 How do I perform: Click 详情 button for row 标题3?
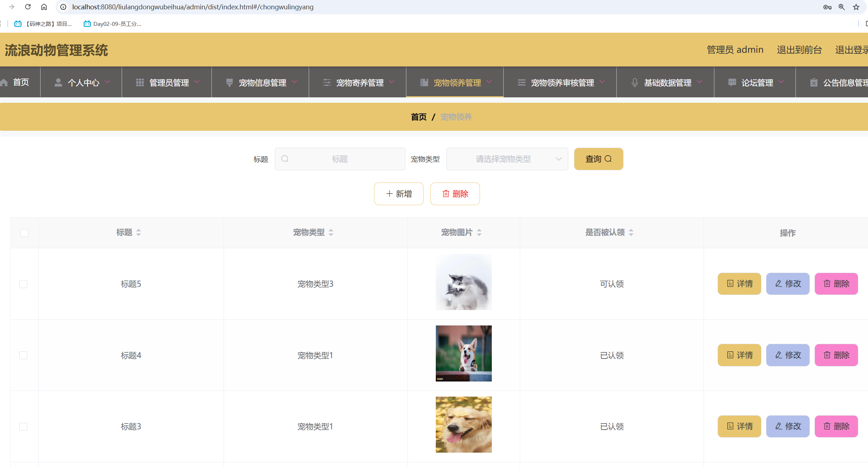(x=739, y=426)
